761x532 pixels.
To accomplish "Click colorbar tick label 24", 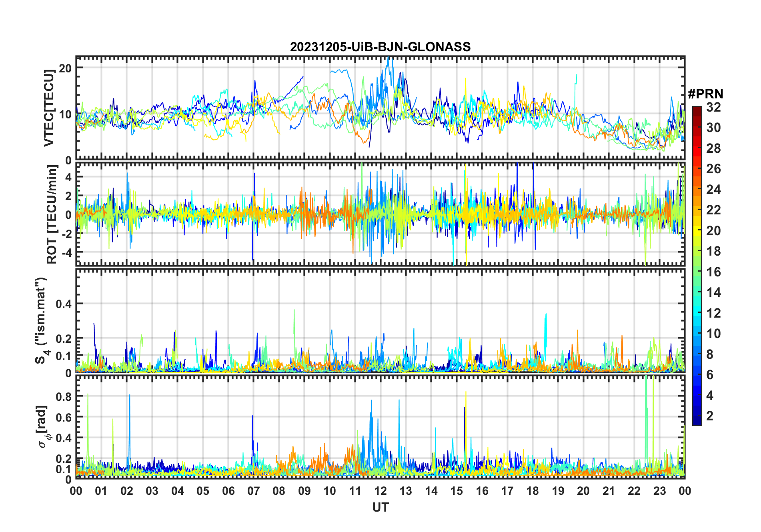I will point(713,189).
